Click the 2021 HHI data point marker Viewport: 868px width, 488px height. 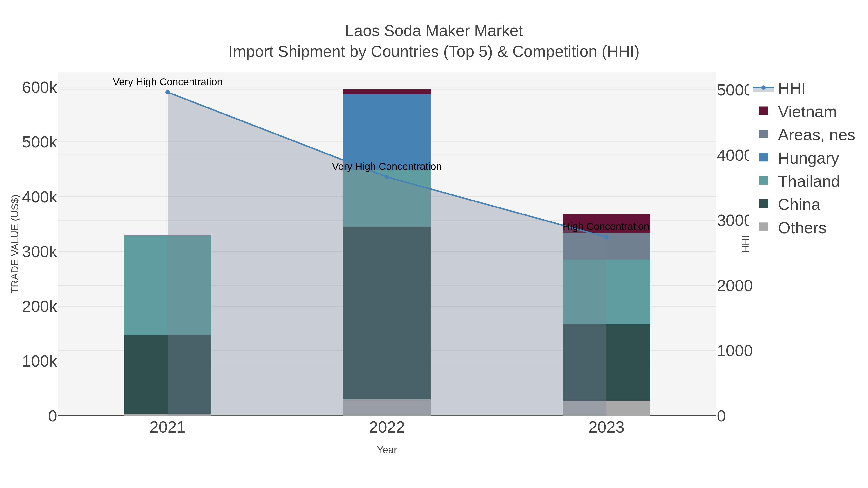tap(168, 92)
